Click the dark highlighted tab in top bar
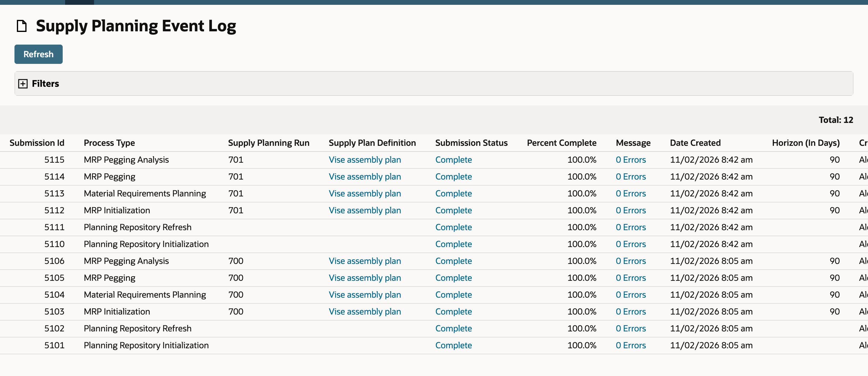Screen dimensions: 868x376 [x=80, y=2]
